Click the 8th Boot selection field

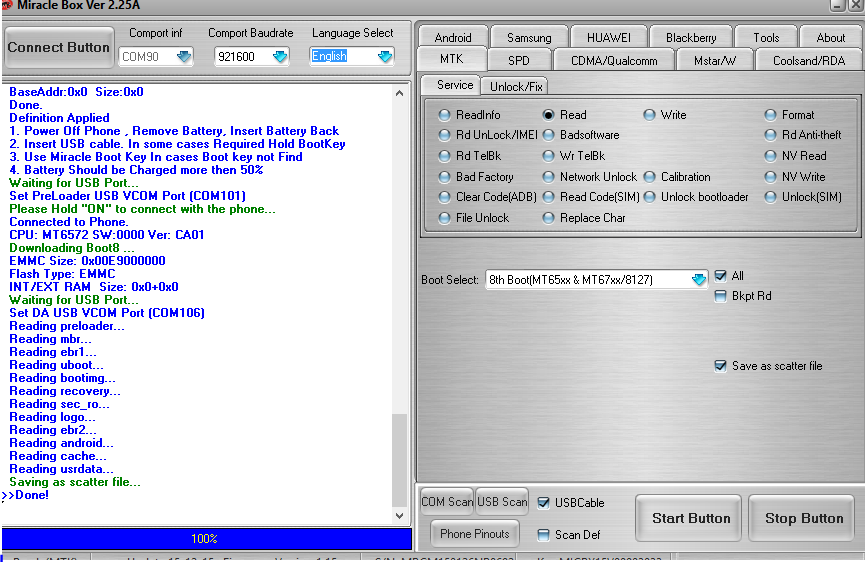click(x=596, y=280)
